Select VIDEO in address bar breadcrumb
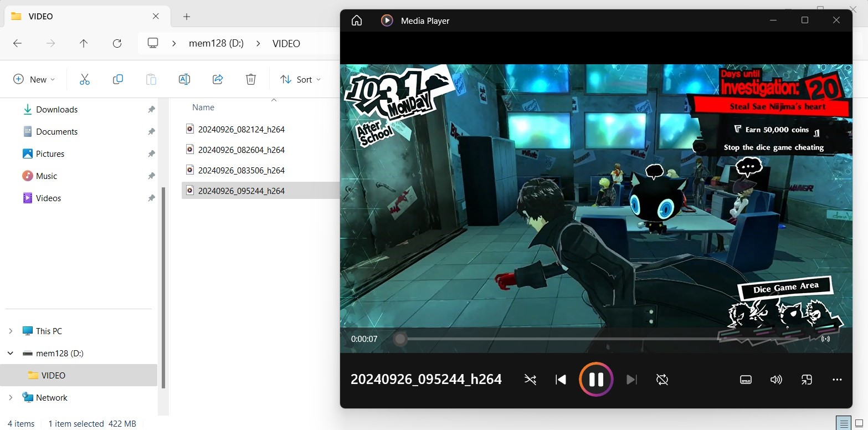This screenshot has width=868, height=430. tap(286, 43)
